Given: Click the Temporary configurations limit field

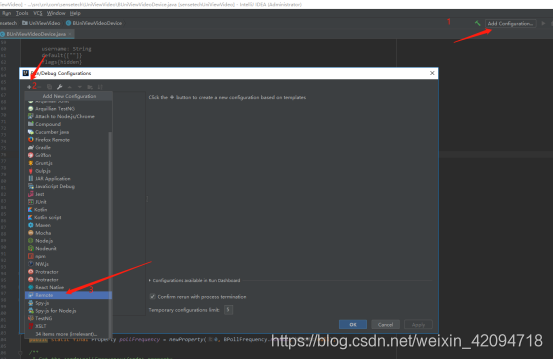Looking at the screenshot, I should pyautogui.click(x=228, y=310).
